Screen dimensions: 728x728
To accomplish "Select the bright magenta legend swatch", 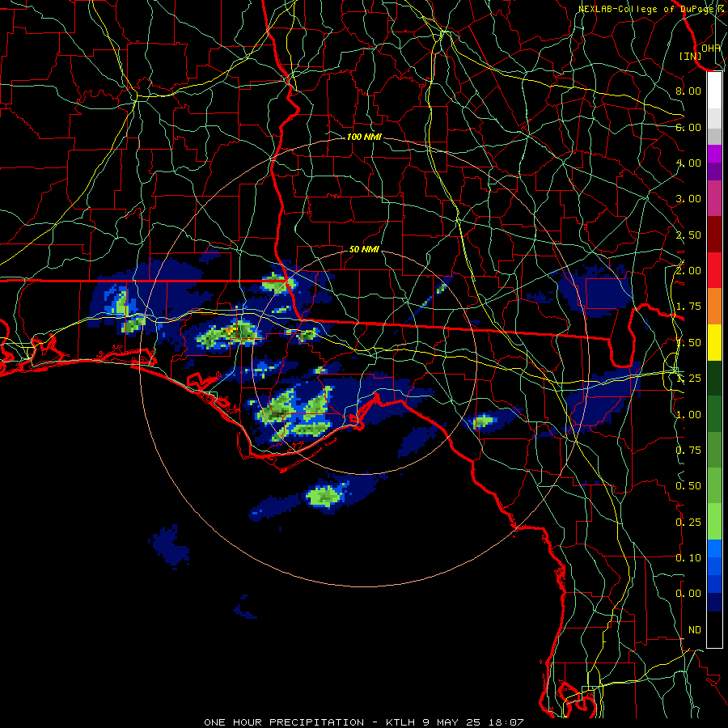I will [714, 154].
